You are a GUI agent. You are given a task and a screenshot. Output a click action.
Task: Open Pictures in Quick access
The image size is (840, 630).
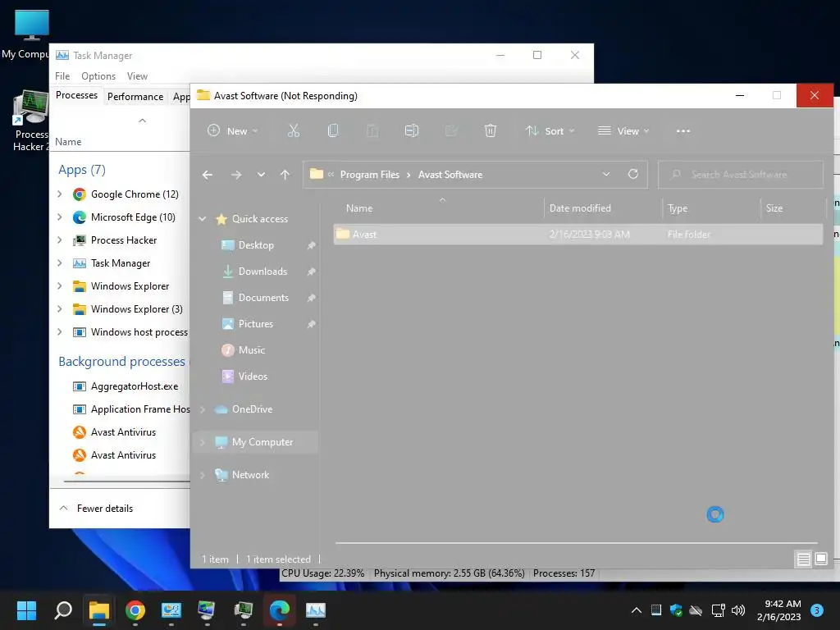[256, 323]
